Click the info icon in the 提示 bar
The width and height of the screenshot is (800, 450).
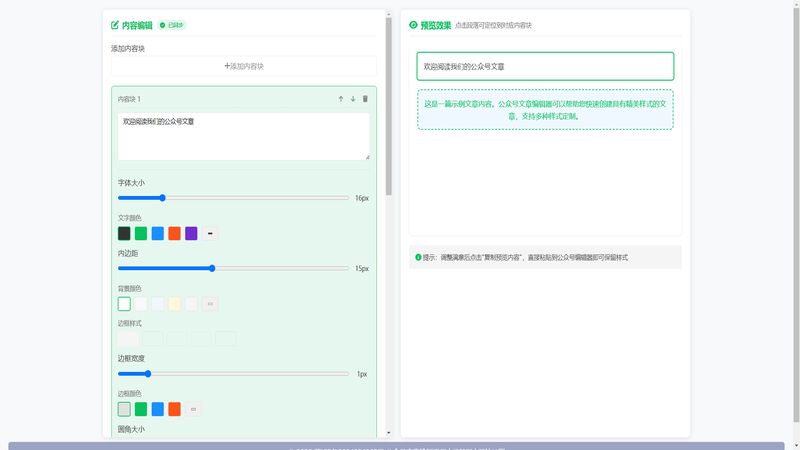pos(418,257)
